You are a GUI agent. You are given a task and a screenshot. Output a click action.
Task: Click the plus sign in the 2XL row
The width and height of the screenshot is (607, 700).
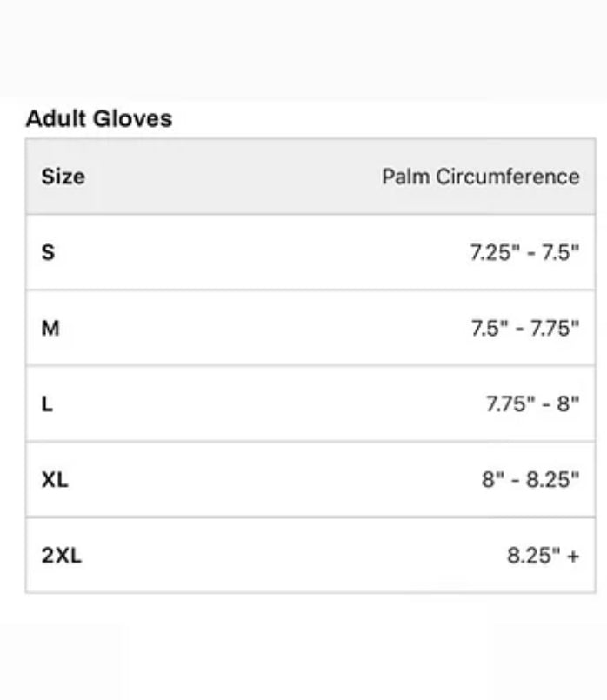coord(572,557)
